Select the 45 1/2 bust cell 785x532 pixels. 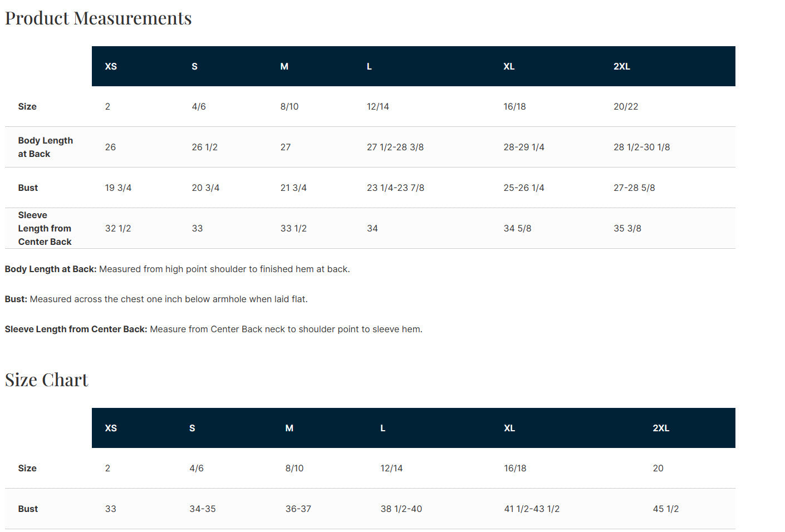pyautogui.click(x=665, y=509)
